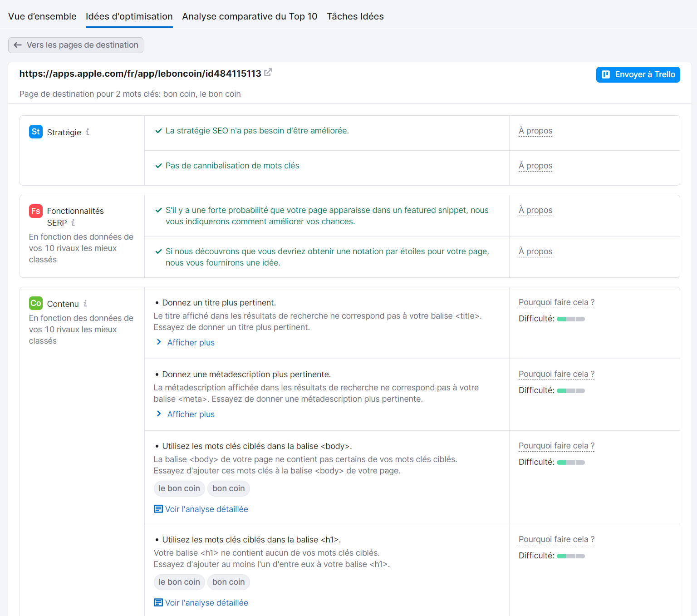
Task: Click text 'Utilisez les mots clés ciblés dans la balise <body>.'
Action: tap(257, 446)
